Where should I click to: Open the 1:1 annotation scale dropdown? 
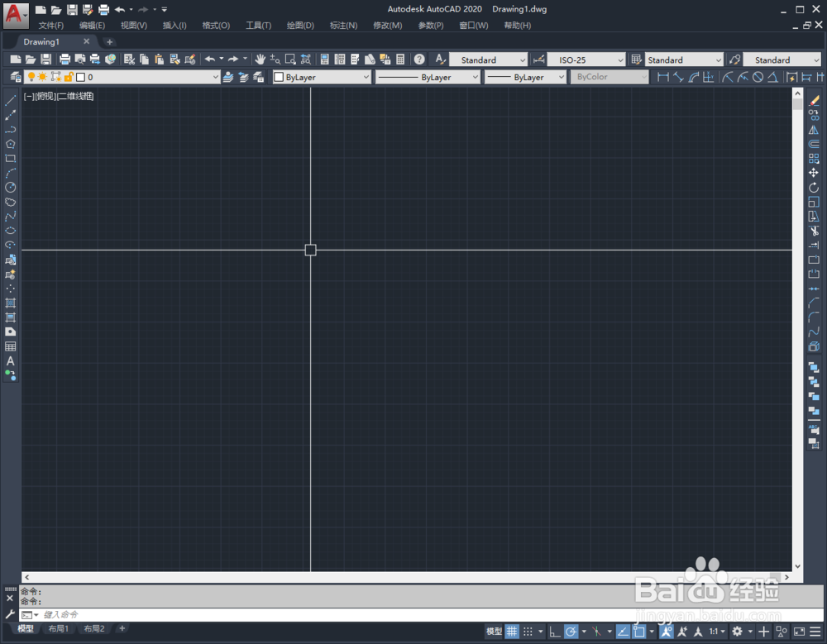(717, 632)
